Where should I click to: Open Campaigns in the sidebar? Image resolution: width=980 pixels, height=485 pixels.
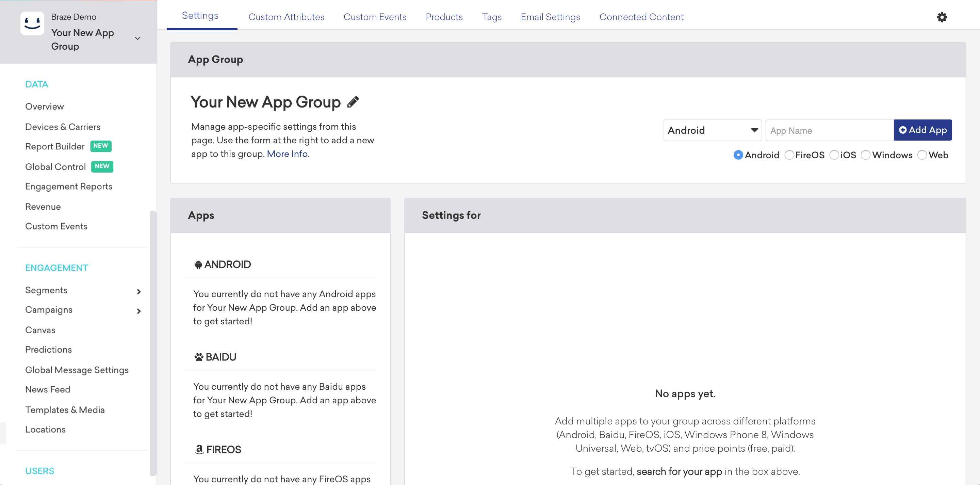[49, 310]
